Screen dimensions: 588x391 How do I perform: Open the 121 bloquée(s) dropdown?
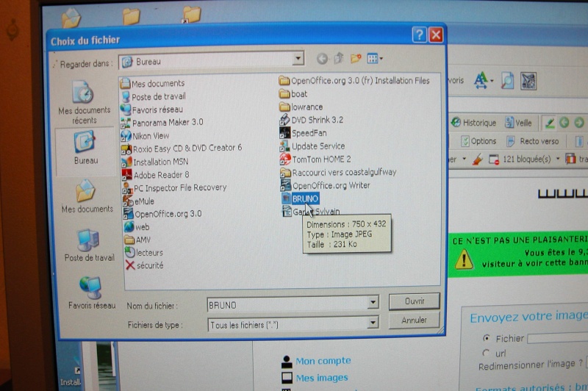point(558,159)
